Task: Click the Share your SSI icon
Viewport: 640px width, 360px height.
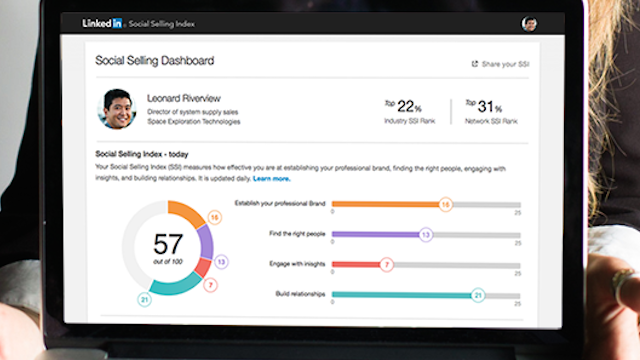Action: (x=475, y=64)
